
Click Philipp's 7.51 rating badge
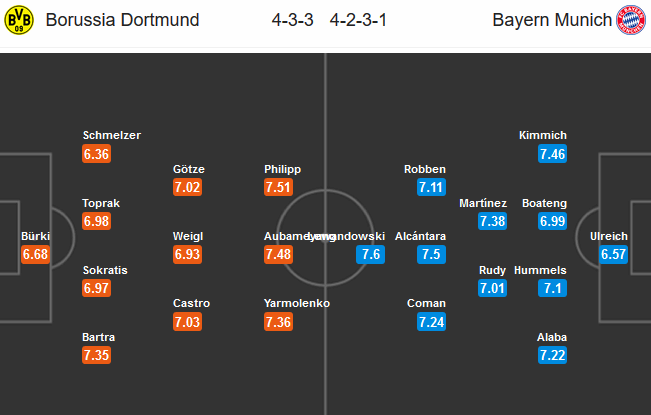click(278, 187)
